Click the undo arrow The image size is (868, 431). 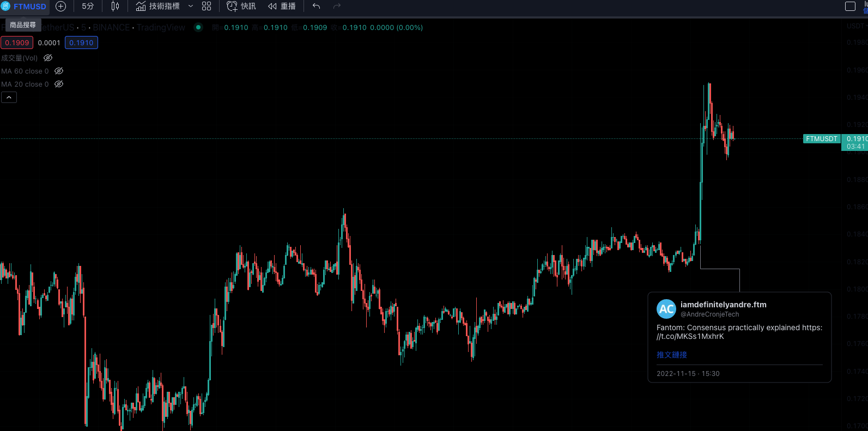[317, 7]
